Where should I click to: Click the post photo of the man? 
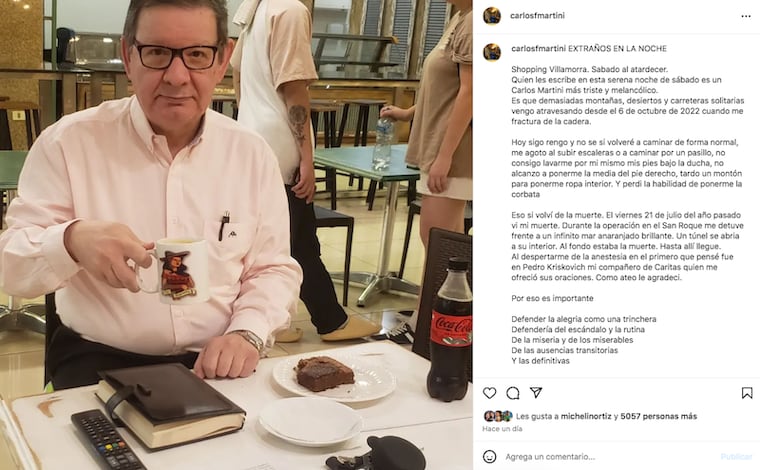tap(236, 235)
